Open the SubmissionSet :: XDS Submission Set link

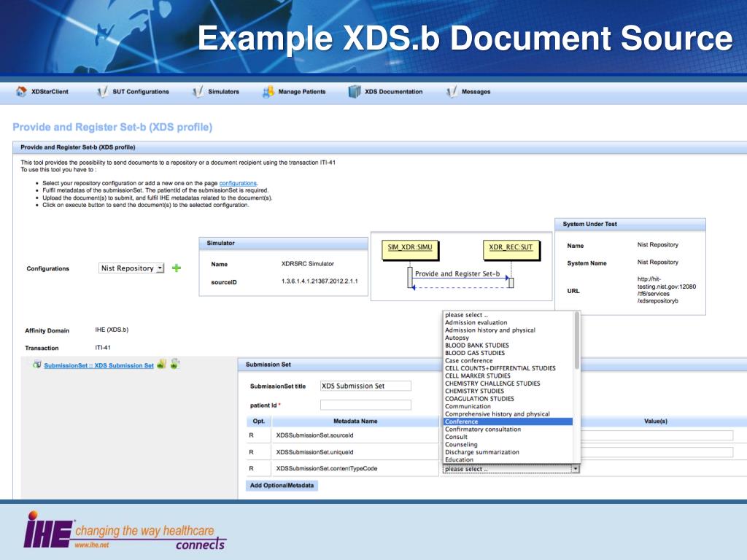[x=98, y=365]
